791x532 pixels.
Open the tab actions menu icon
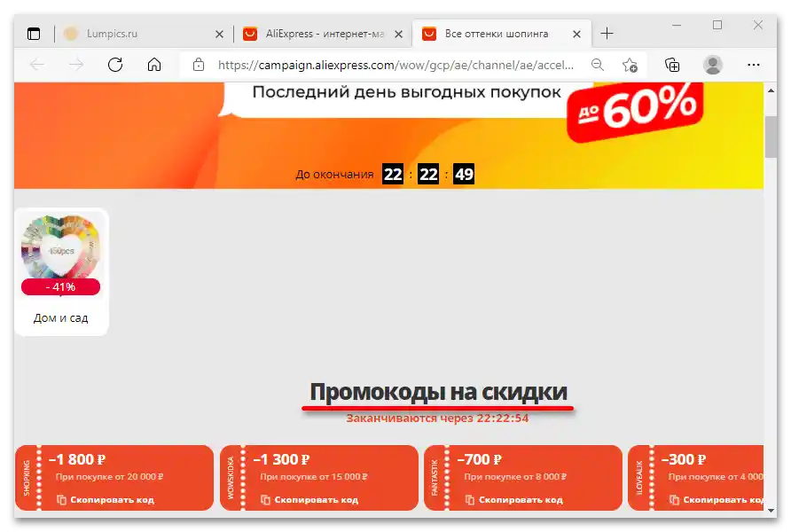click(x=34, y=34)
